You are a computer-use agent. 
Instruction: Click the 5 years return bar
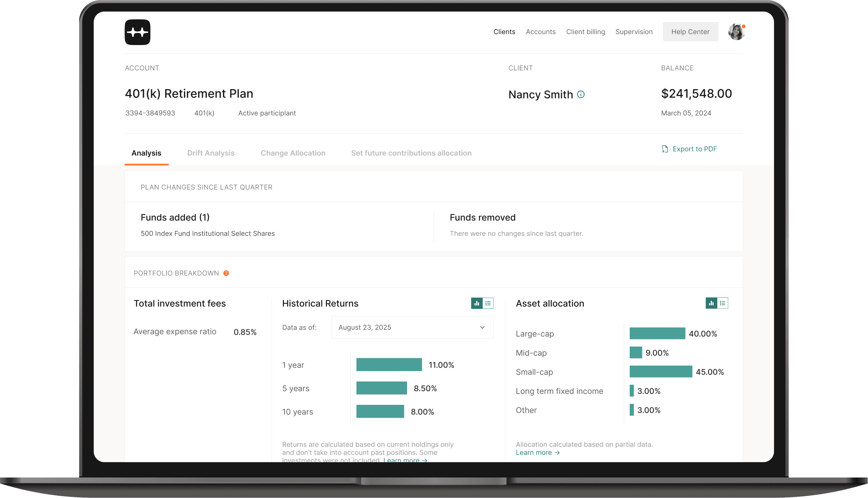tap(382, 388)
